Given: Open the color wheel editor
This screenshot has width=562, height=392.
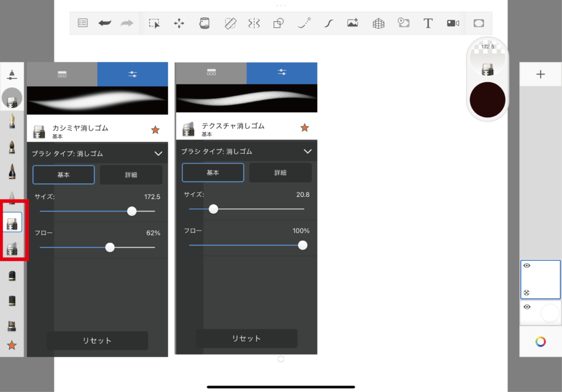Looking at the screenshot, I should coord(541,342).
